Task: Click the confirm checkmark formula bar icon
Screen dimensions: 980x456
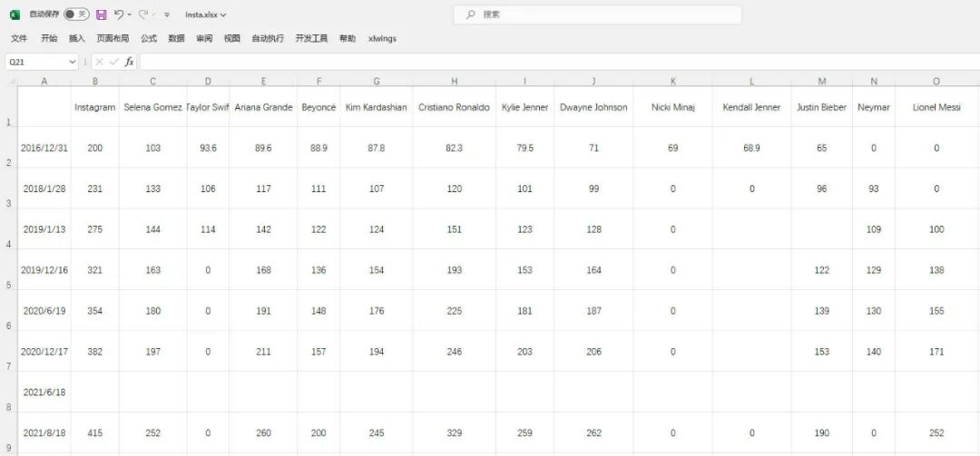Action: (113, 62)
